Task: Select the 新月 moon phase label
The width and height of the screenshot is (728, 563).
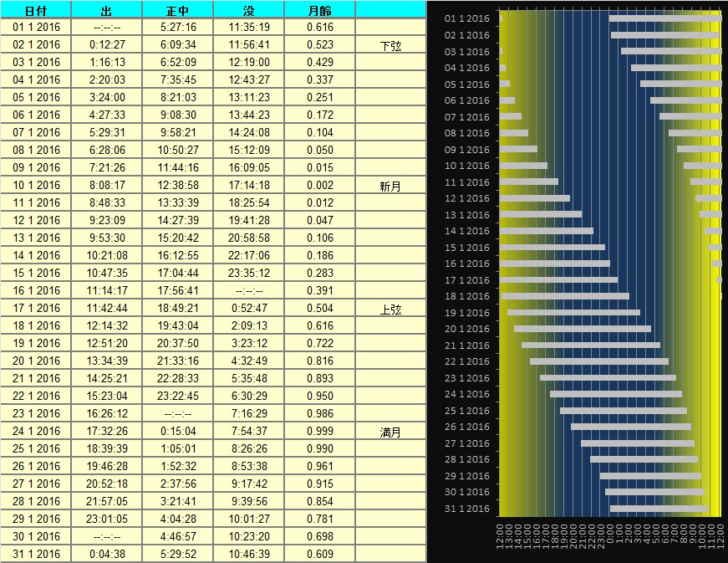Action: tap(390, 187)
